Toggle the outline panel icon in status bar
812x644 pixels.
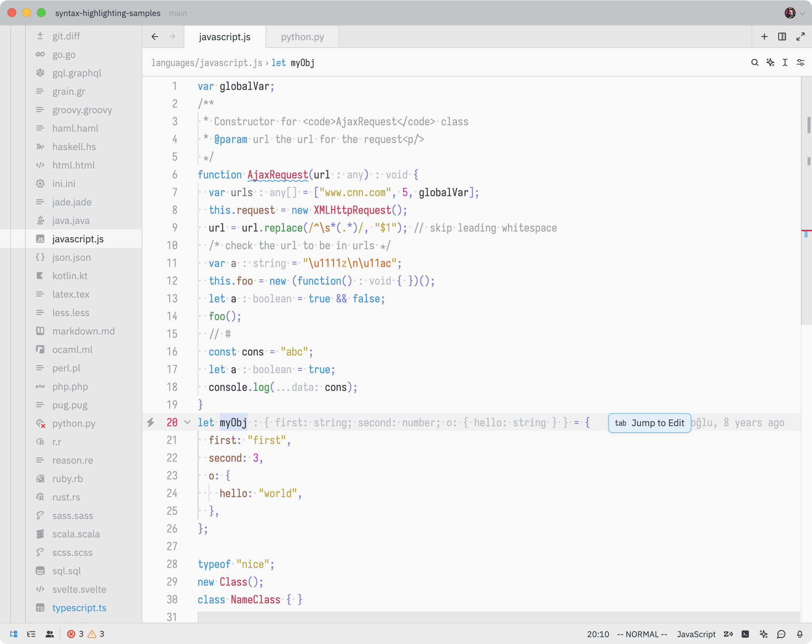(x=31, y=634)
